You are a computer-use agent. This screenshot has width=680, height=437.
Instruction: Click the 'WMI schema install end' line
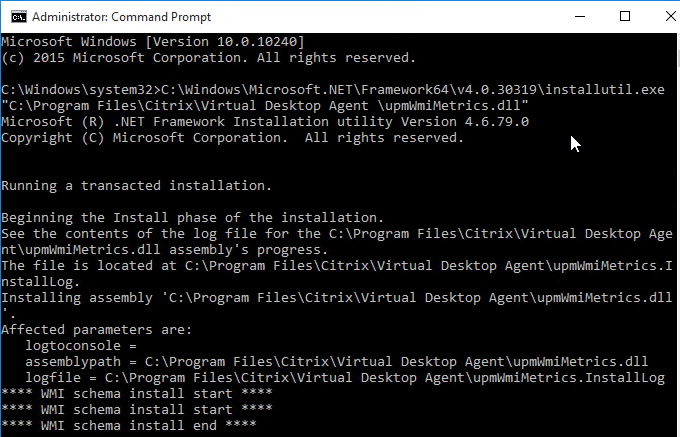point(129,425)
